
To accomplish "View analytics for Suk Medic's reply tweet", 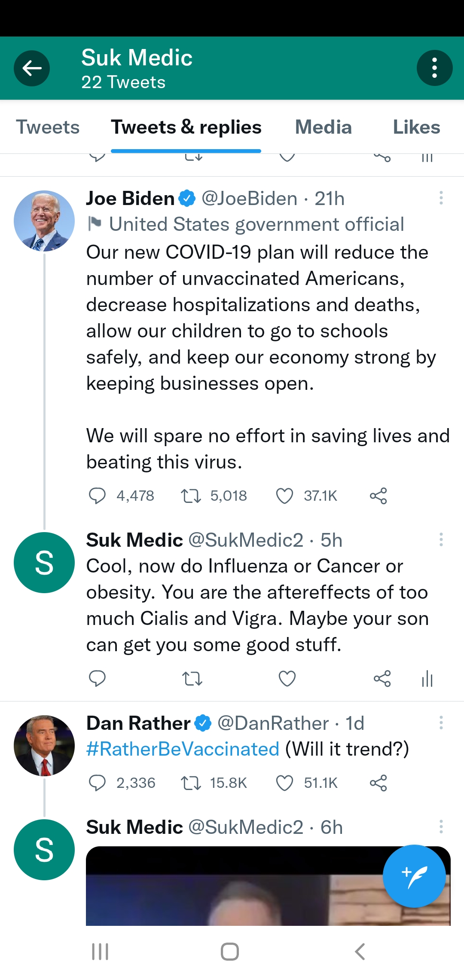I will pyautogui.click(x=427, y=679).
